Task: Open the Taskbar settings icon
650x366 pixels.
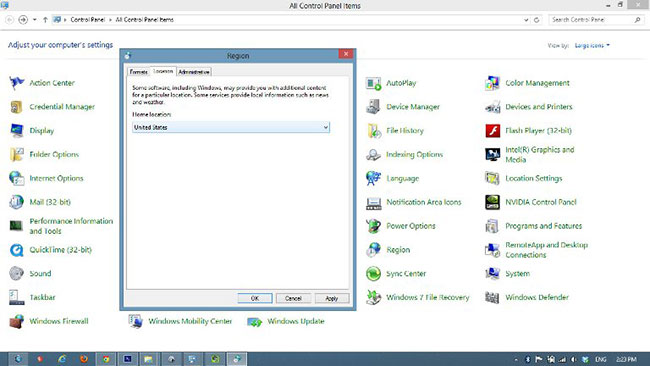Action: [17, 297]
